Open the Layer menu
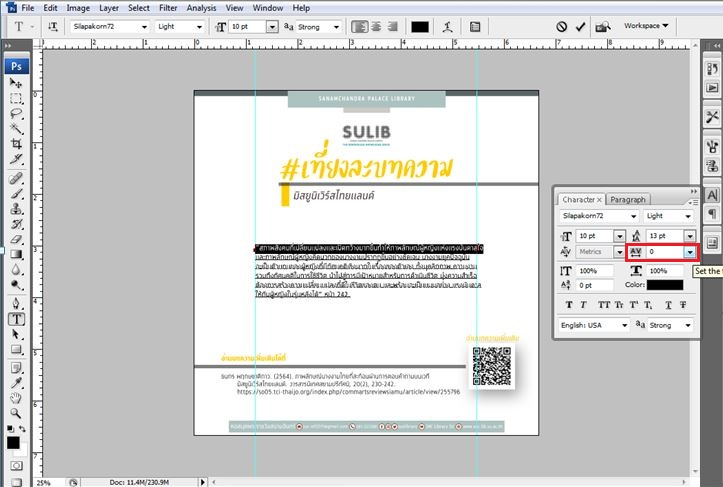Viewport: 723px width, 487px height. (x=109, y=8)
